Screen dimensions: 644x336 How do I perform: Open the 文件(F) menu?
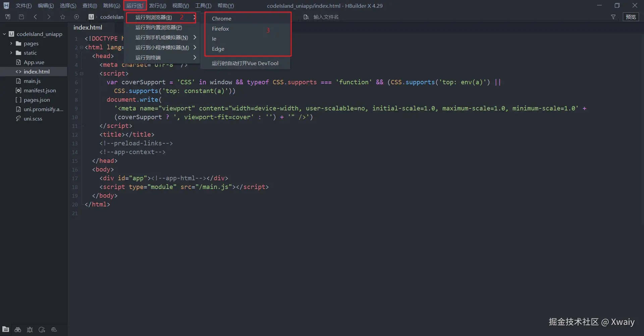23,6
